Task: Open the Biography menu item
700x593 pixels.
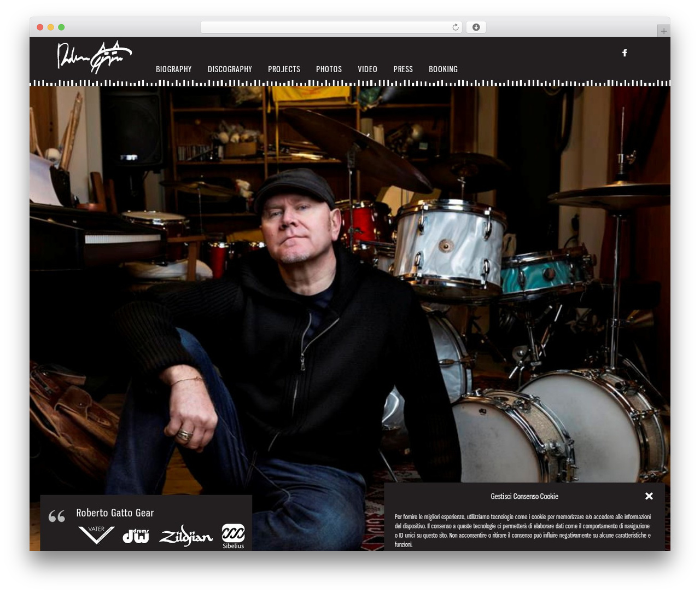Action: coord(173,69)
